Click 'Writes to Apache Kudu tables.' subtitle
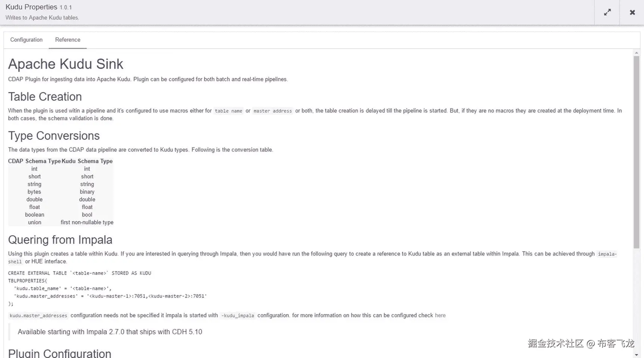644x358 pixels. 42,18
